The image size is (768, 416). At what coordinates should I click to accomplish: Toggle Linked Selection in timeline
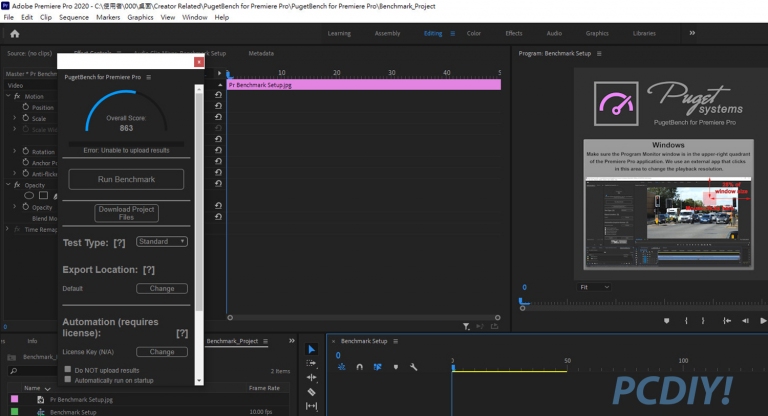point(378,367)
